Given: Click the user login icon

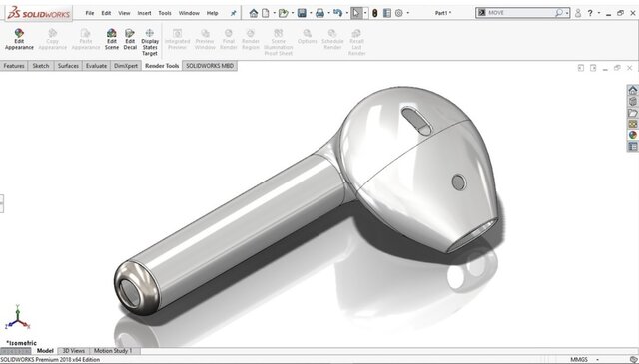Looking at the screenshot, I should pos(578,13).
